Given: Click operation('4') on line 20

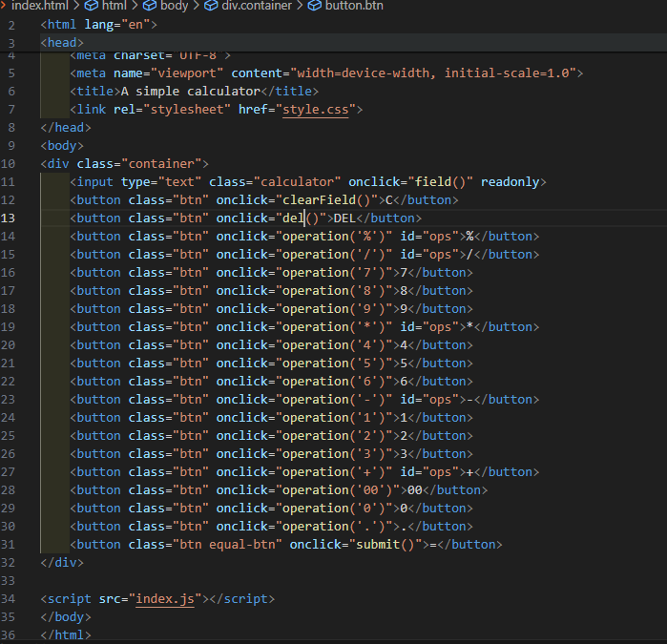Looking at the screenshot, I should 334,345.
